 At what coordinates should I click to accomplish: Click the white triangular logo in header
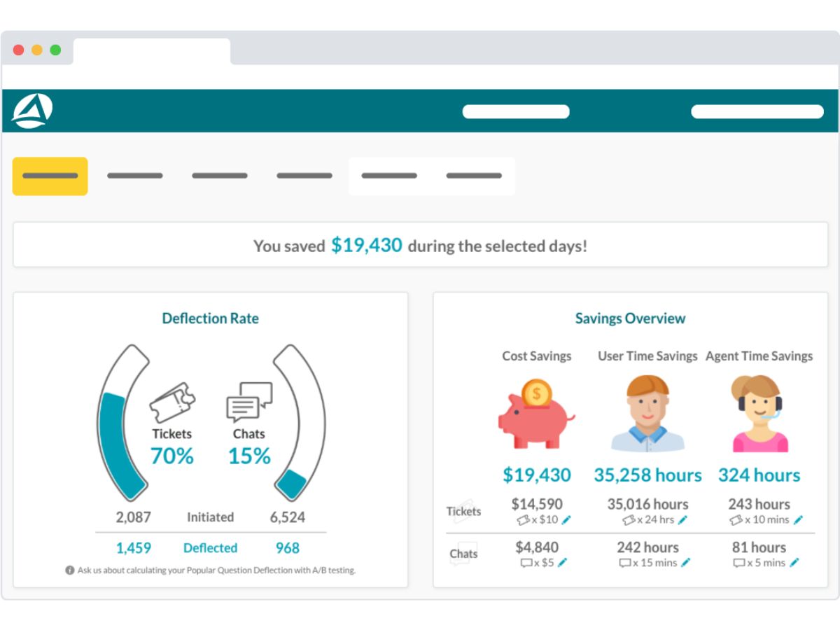pos(32,111)
